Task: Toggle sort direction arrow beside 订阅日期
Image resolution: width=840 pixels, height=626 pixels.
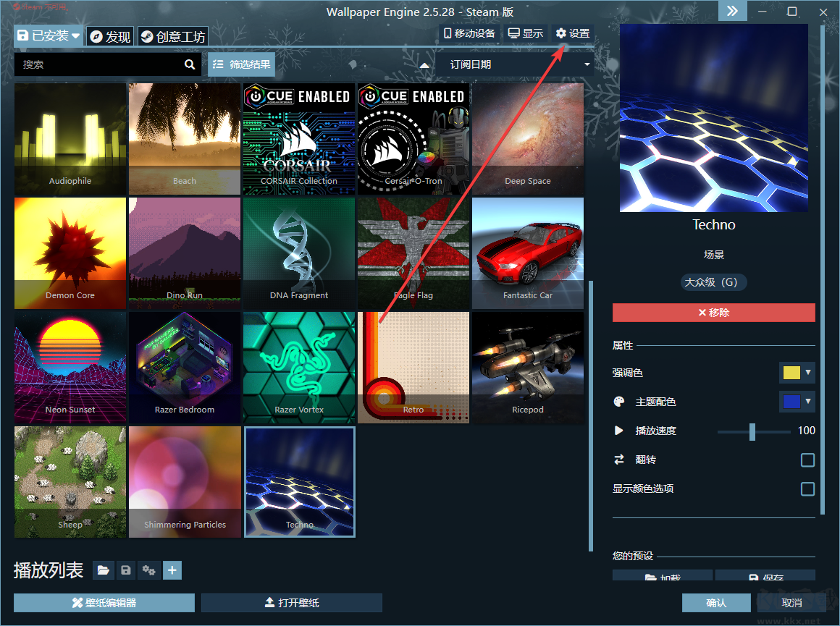Action: coord(424,64)
